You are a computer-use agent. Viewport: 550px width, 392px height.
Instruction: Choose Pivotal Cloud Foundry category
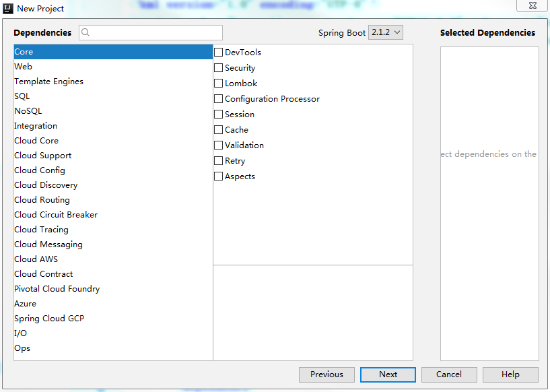[x=113, y=288]
